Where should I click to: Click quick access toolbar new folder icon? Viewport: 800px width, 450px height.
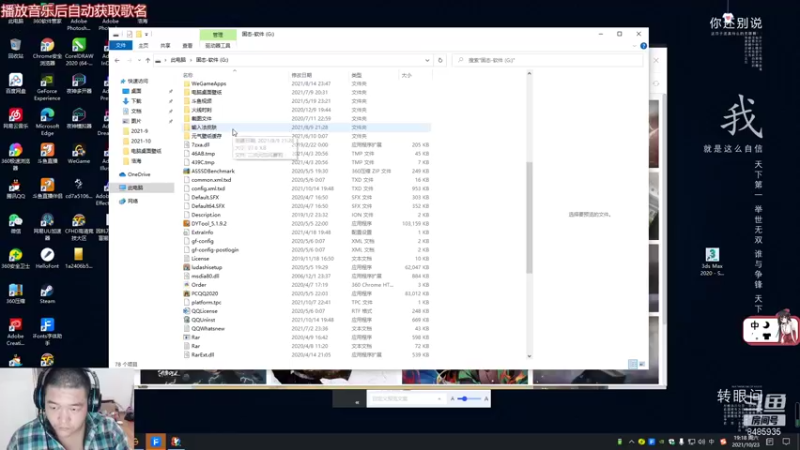coord(138,34)
